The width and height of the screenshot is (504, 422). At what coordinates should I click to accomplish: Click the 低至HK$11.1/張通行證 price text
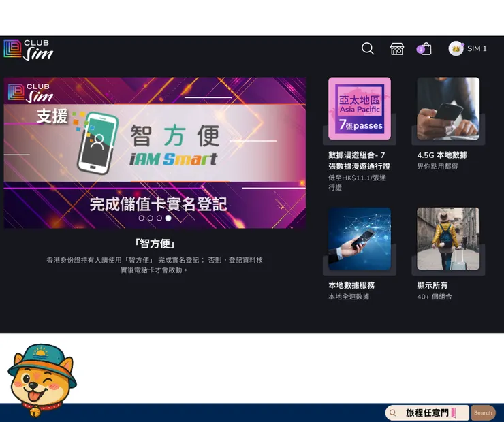pos(357,182)
